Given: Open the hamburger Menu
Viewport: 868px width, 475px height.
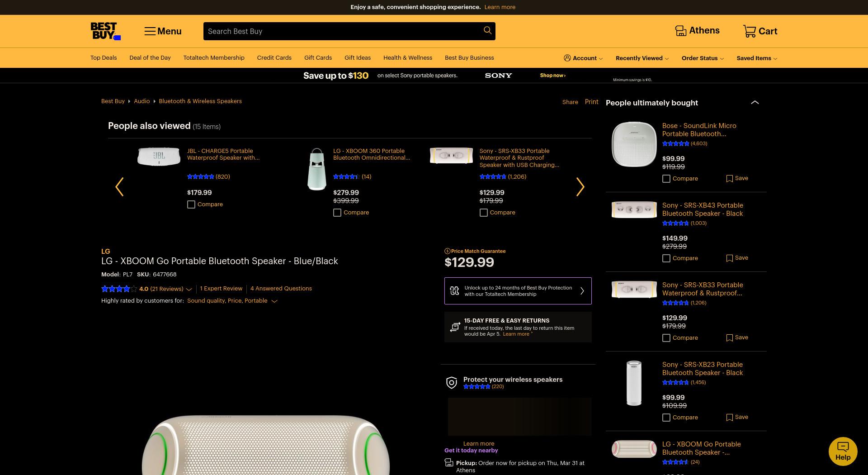Looking at the screenshot, I should [x=163, y=31].
